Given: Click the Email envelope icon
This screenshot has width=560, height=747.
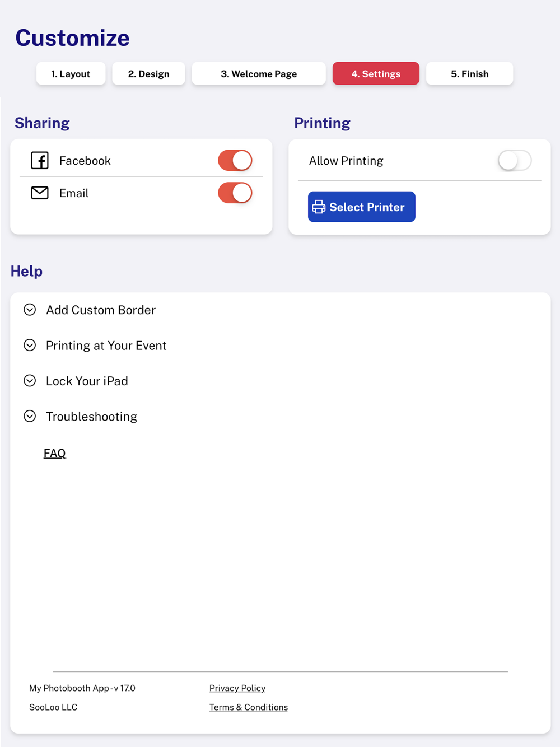Looking at the screenshot, I should [x=40, y=193].
